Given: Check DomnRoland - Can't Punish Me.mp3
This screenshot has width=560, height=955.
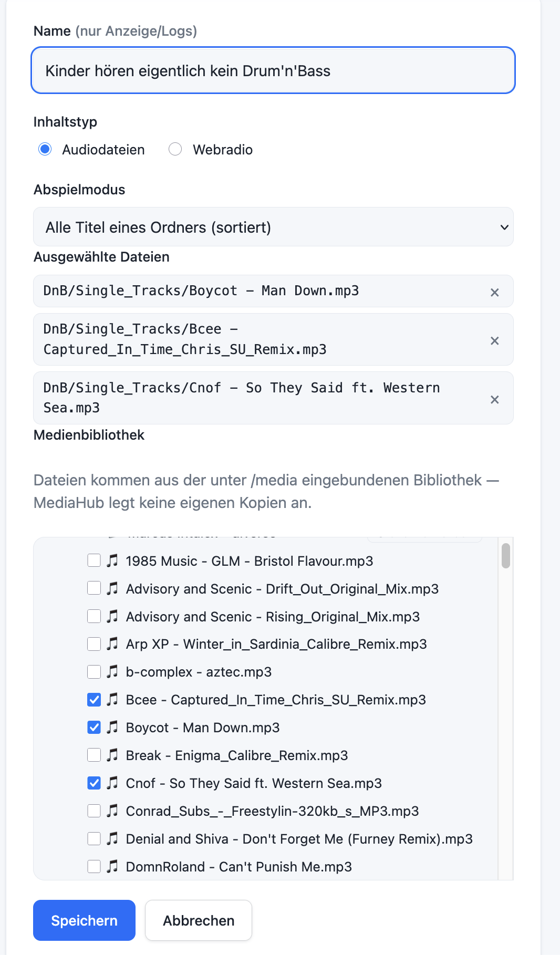Looking at the screenshot, I should tap(94, 866).
